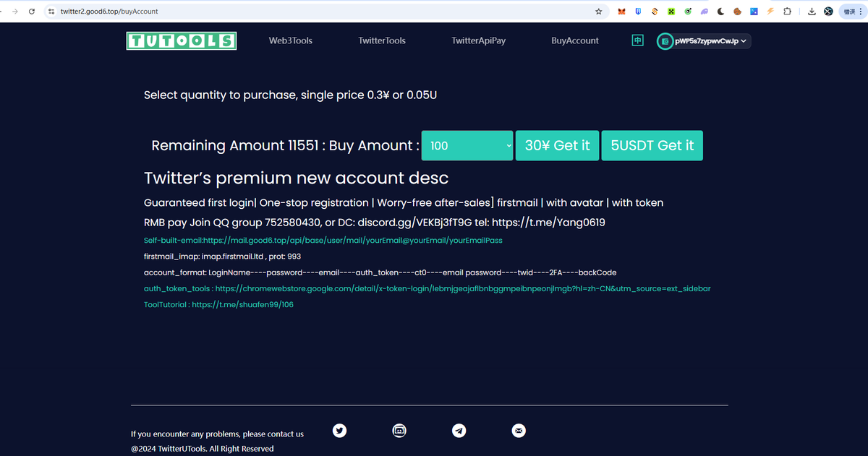
Task: Open the footer email icon
Action: click(x=519, y=431)
